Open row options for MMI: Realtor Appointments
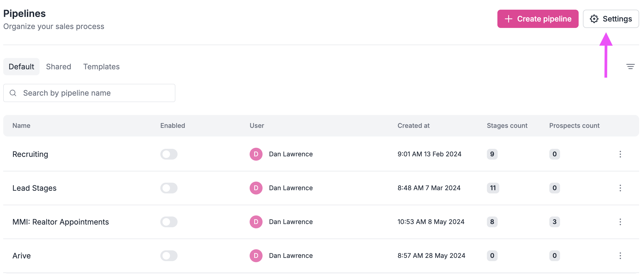644x274 pixels. click(x=620, y=222)
